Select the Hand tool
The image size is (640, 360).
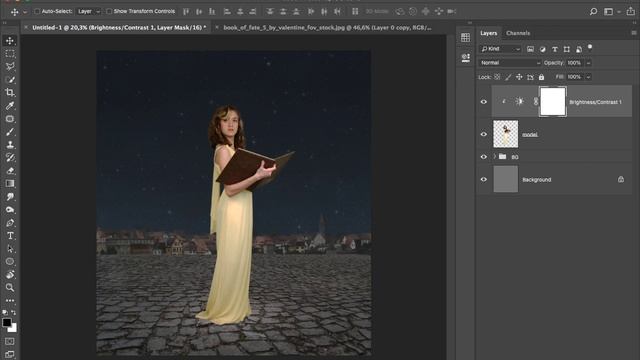(10, 275)
